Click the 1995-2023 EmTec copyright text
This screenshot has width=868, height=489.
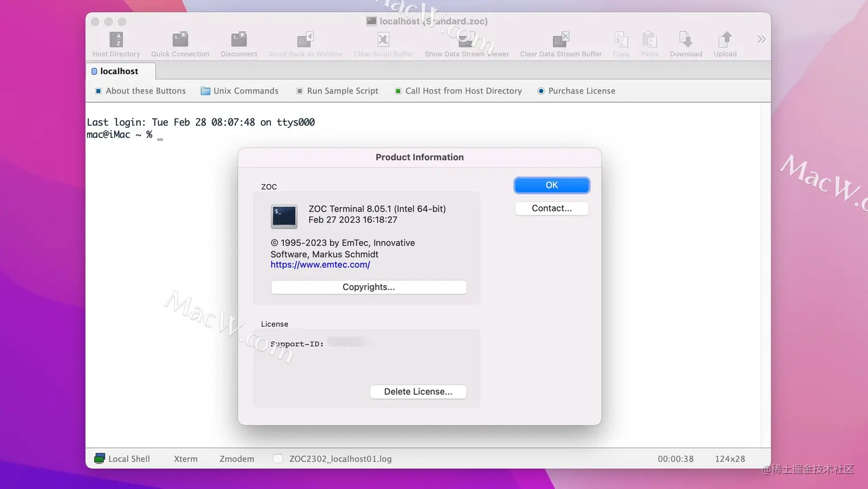pyautogui.click(x=343, y=248)
